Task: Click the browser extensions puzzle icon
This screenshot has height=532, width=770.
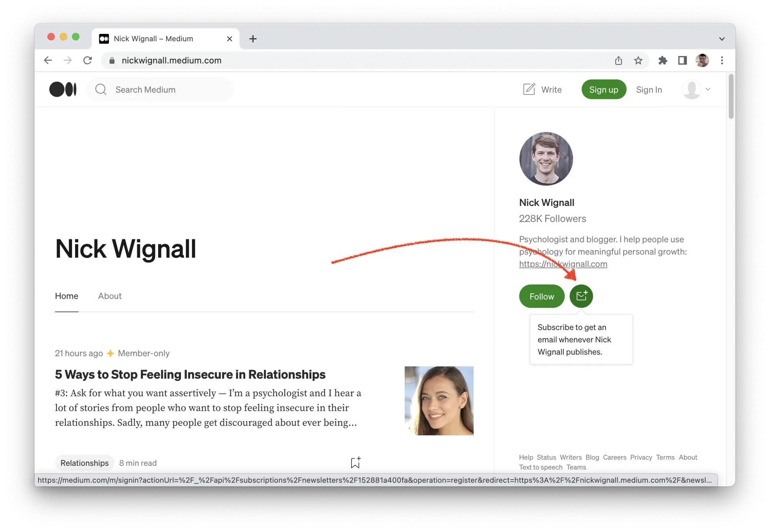Action: (x=662, y=60)
